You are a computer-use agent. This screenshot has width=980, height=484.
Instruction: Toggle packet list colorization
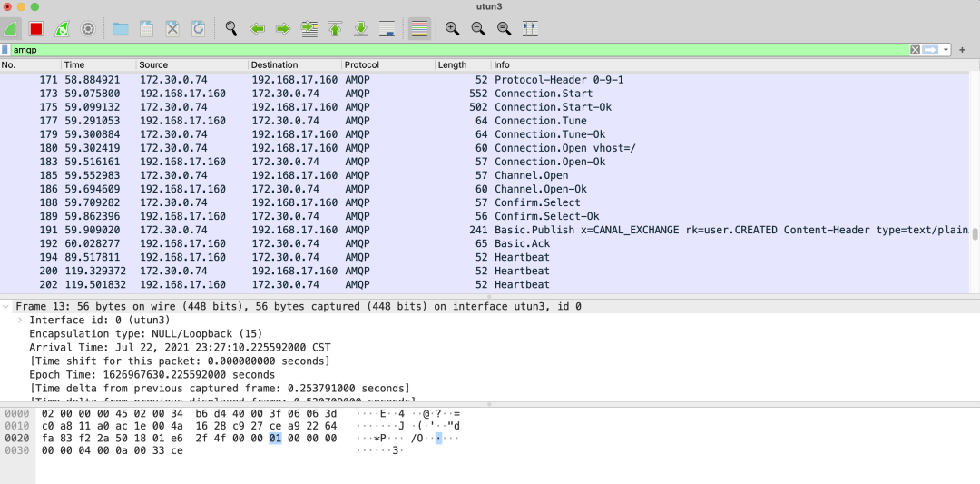click(x=418, y=29)
